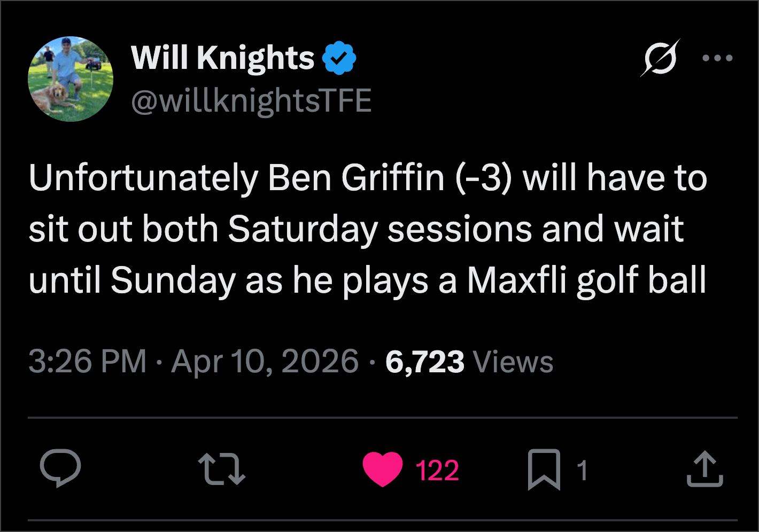Open Will Knights' profile picture

coord(71,79)
